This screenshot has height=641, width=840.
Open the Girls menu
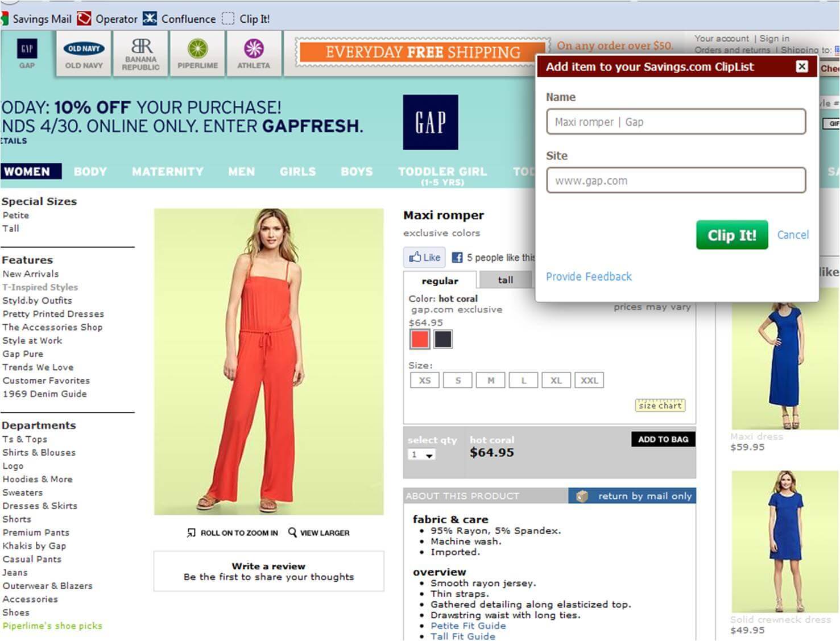(297, 171)
